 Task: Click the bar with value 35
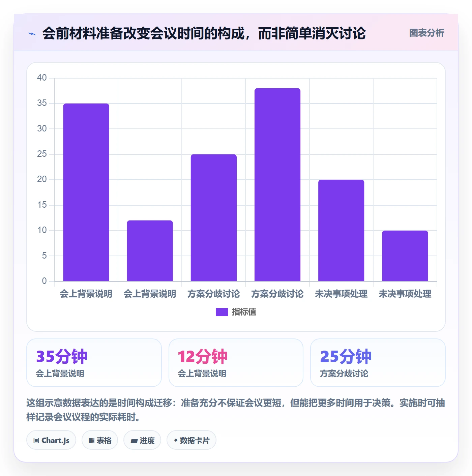pos(86,192)
